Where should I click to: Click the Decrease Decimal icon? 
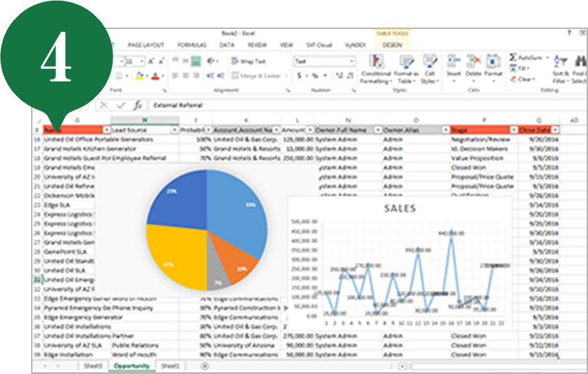(x=350, y=76)
